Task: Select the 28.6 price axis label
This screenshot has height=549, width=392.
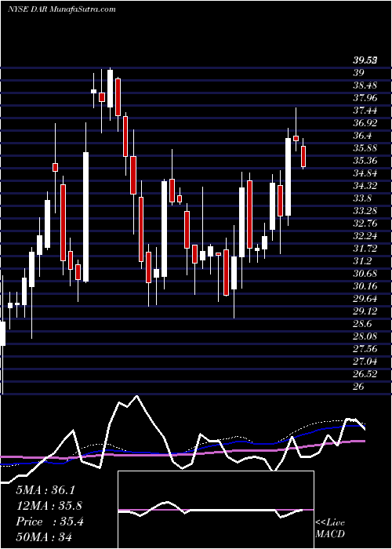Action: 362,323
